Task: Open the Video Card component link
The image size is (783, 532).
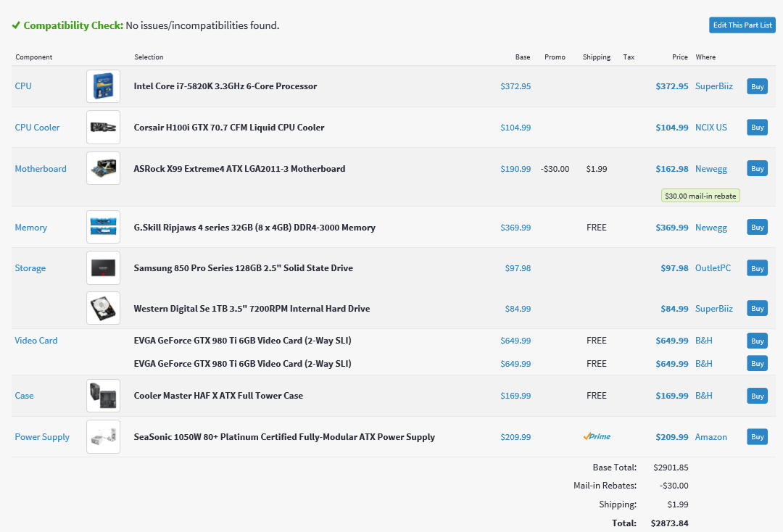Action: click(x=36, y=341)
